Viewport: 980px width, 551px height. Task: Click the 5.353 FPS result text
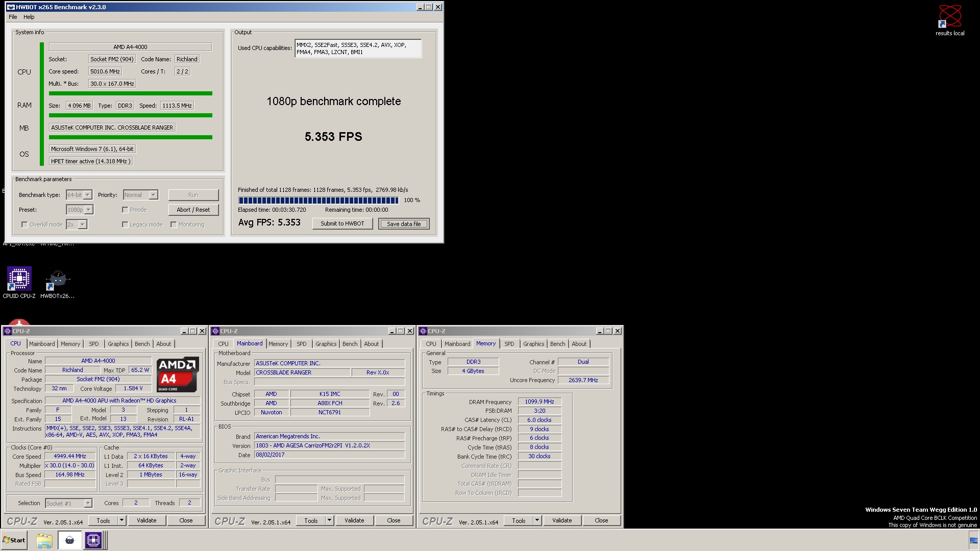coord(333,137)
